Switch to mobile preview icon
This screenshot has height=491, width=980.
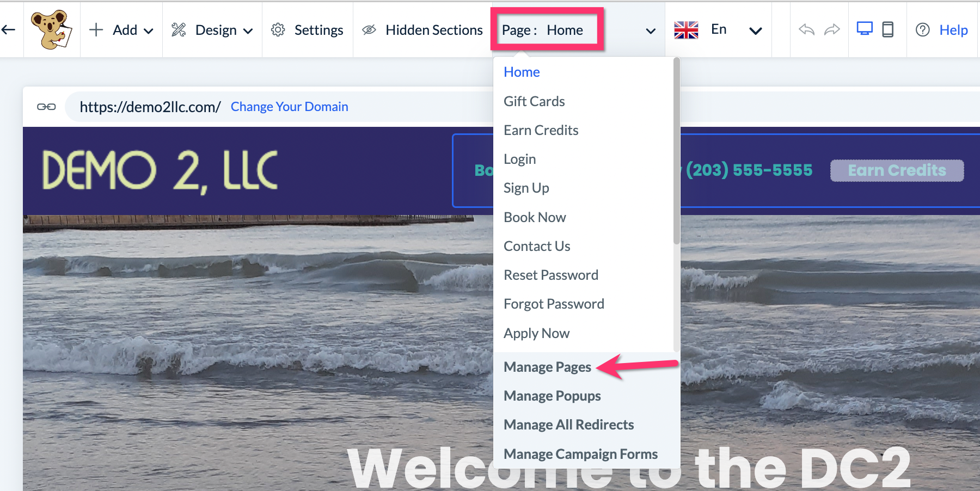click(x=887, y=29)
